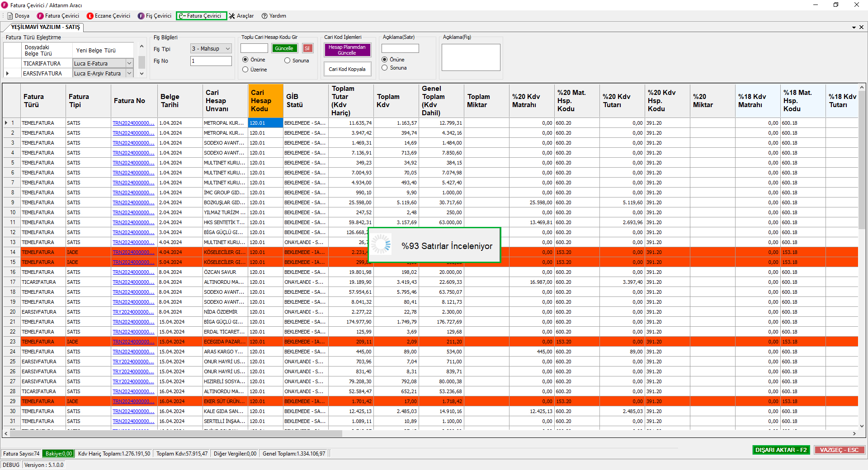The height and width of the screenshot is (470, 868).
Task: Click the DIŞARI AKTAR - F2 button
Action: (781, 450)
